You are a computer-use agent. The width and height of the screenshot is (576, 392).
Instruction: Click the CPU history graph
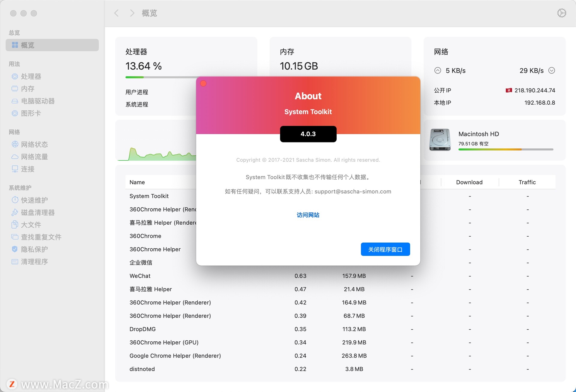click(x=157, y=154)
